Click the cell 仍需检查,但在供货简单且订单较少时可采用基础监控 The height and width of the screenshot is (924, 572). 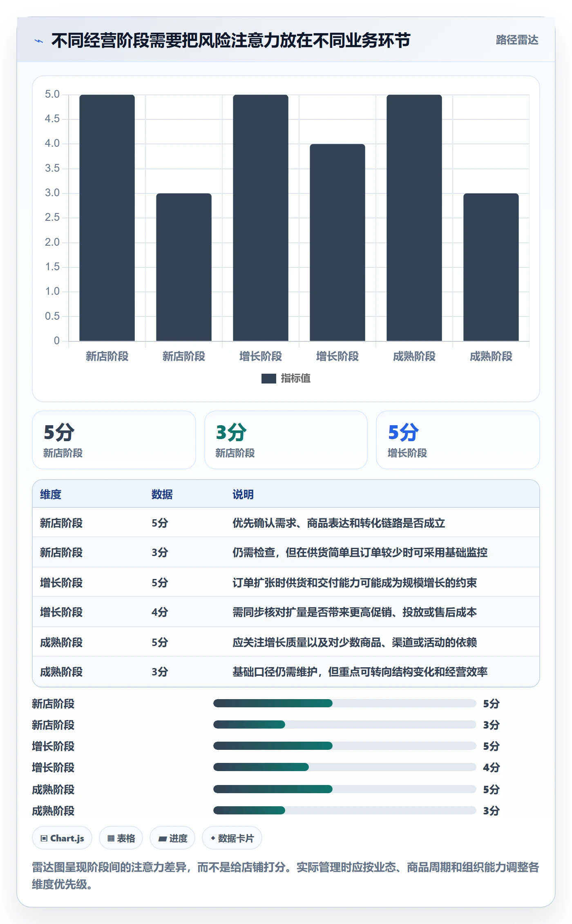[360, 552]
